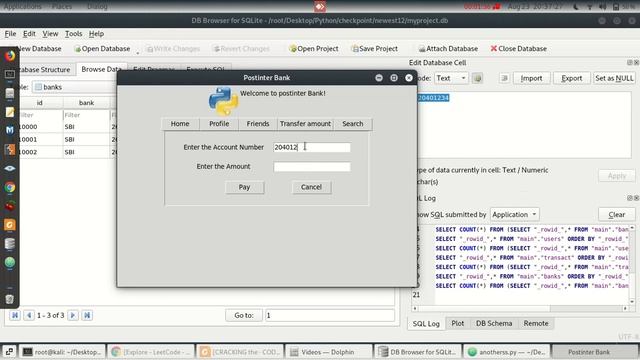Clear the SQL log

pos(617,214)
